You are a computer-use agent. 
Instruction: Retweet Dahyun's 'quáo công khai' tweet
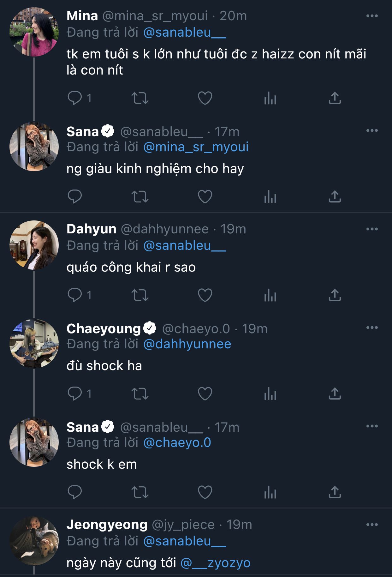140,295
